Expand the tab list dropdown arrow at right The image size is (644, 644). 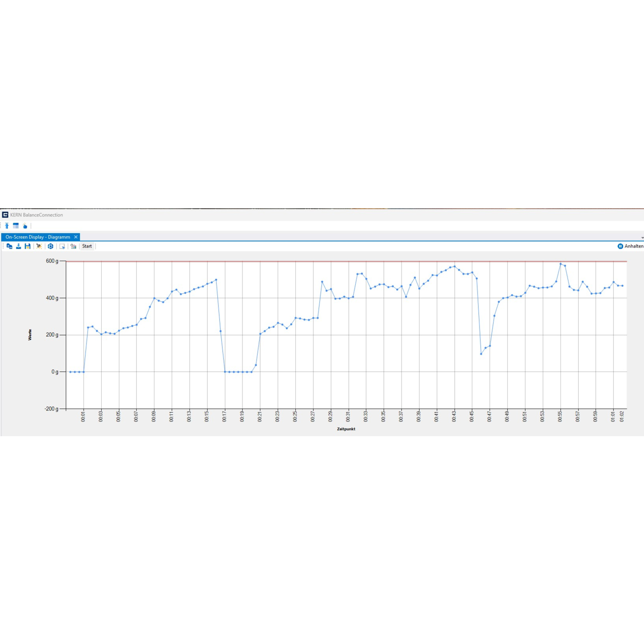point(642,238)
